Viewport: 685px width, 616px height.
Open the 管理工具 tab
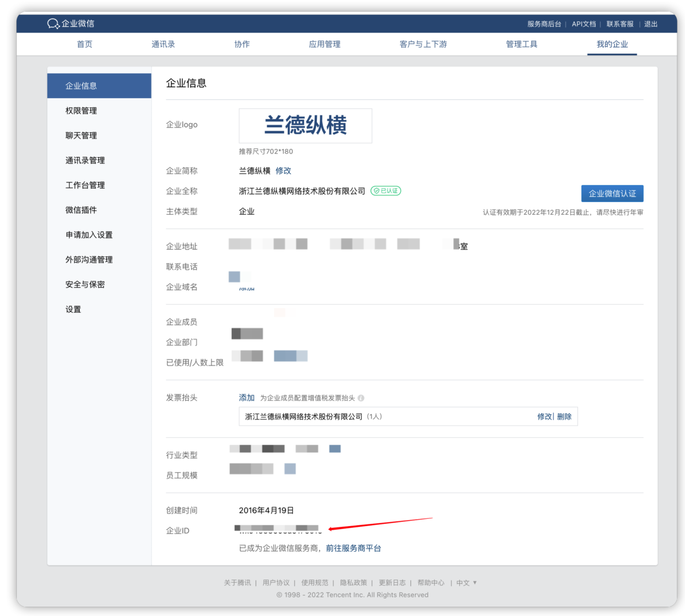coord(521,44)
